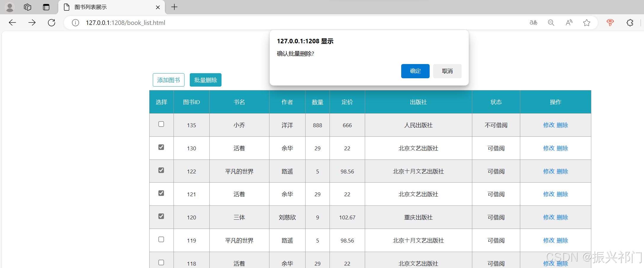Screen dimensions: 644x268
Task: Confirm batch delete with 确定
Action: (x=415, y=71)
